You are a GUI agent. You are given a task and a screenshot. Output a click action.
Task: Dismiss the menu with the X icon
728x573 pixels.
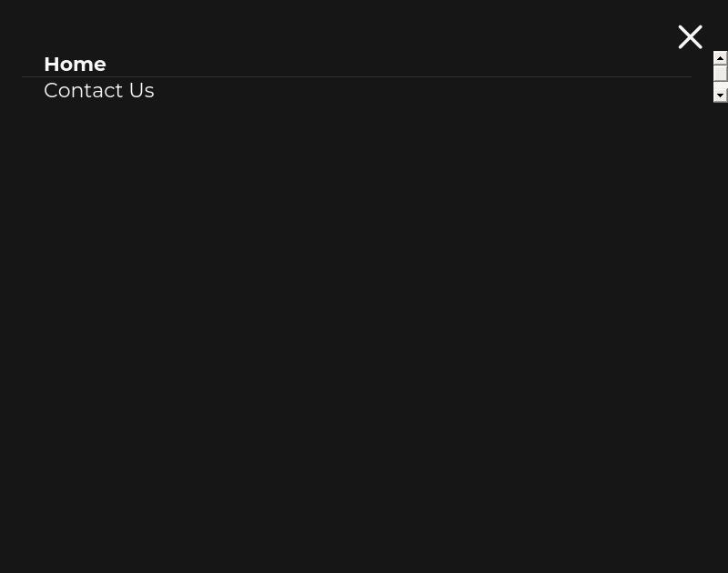click(690, 36)
